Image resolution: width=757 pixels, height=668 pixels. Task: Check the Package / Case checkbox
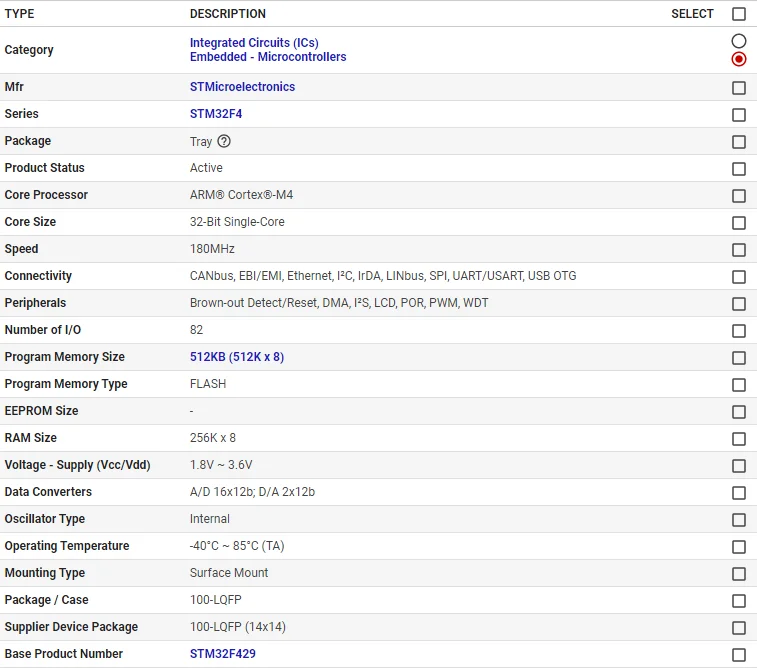pyautogui.click(x=739, y=601)
